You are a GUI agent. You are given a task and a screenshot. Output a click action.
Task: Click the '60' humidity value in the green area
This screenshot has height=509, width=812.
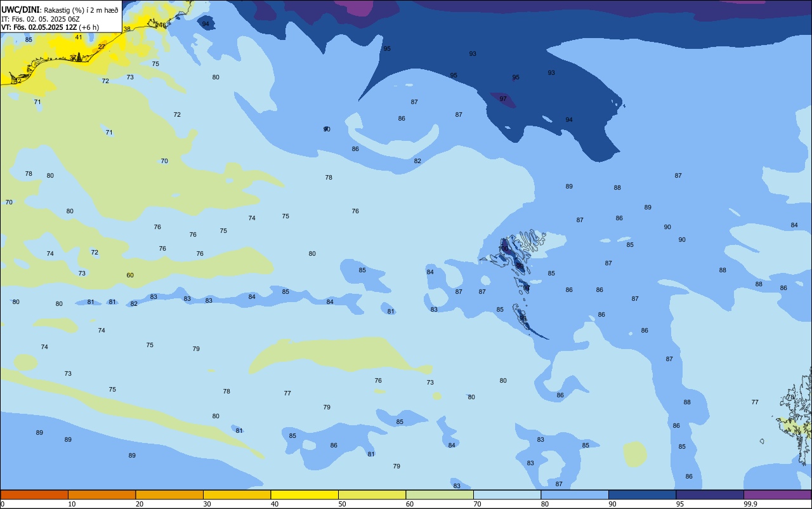(130, 275)
